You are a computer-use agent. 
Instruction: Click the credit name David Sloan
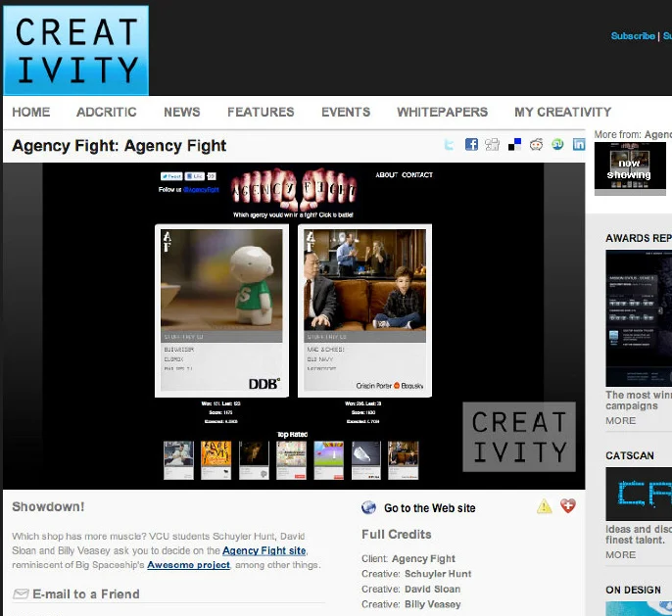[x=432, y=589]
